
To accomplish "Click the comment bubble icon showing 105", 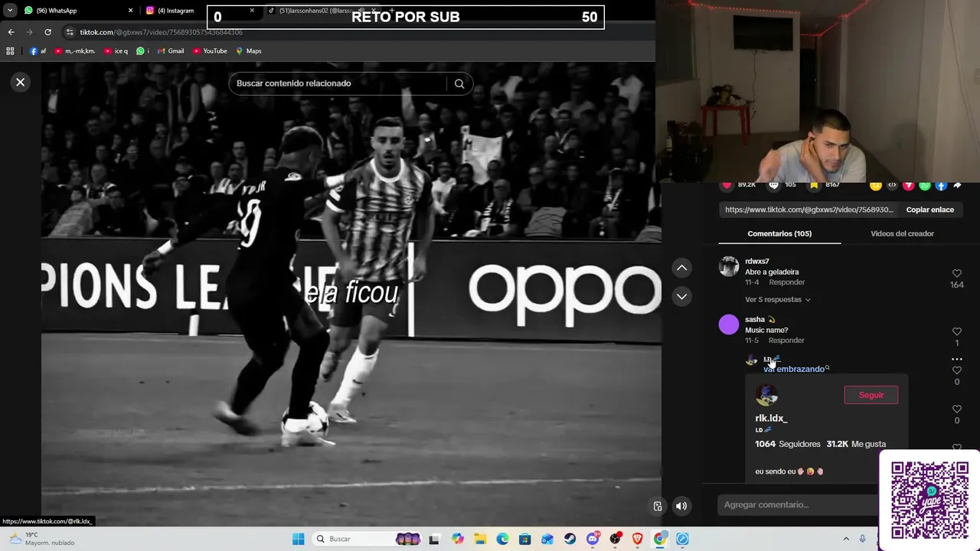I will 774,185.
